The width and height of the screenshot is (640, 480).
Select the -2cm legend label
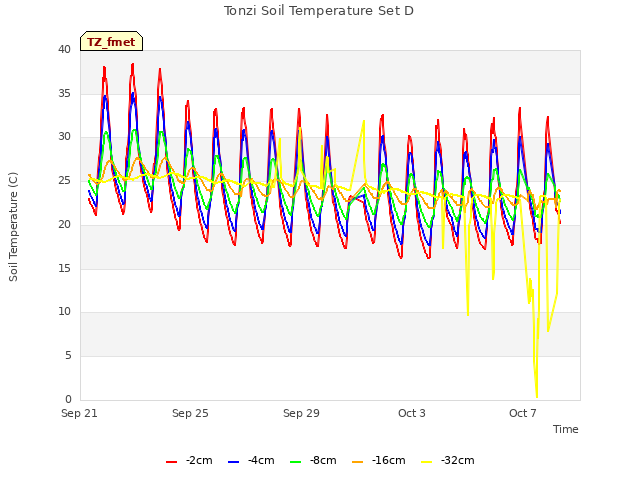pyautogui.click(x=199, y=460)
